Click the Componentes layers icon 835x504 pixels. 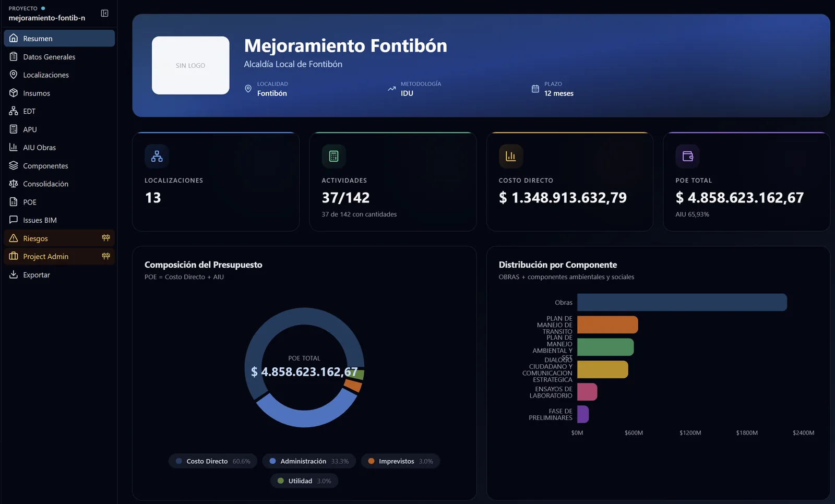[14, 165]
